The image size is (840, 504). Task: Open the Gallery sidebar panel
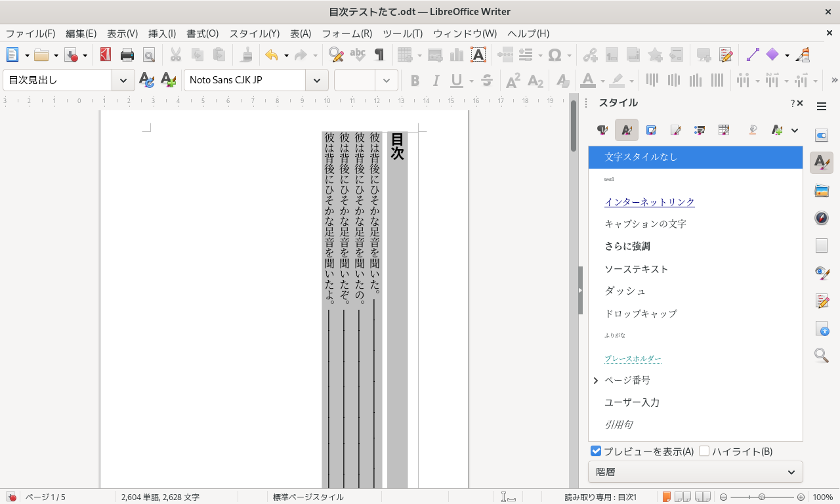click(x=821, y=190)
